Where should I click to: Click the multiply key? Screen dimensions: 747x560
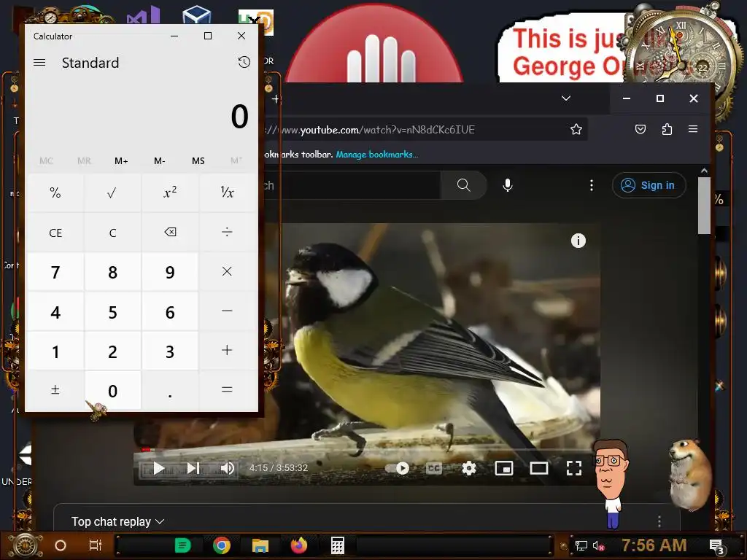pos(227,271)
